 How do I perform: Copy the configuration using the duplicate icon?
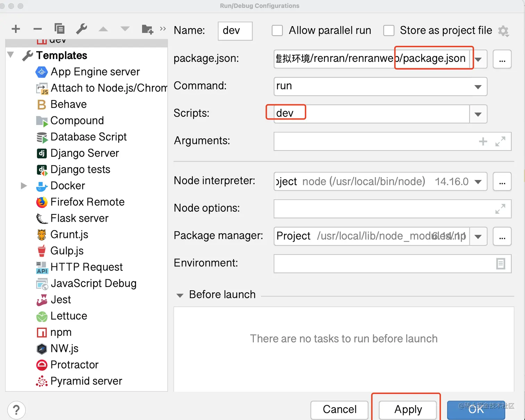point(59,29)
